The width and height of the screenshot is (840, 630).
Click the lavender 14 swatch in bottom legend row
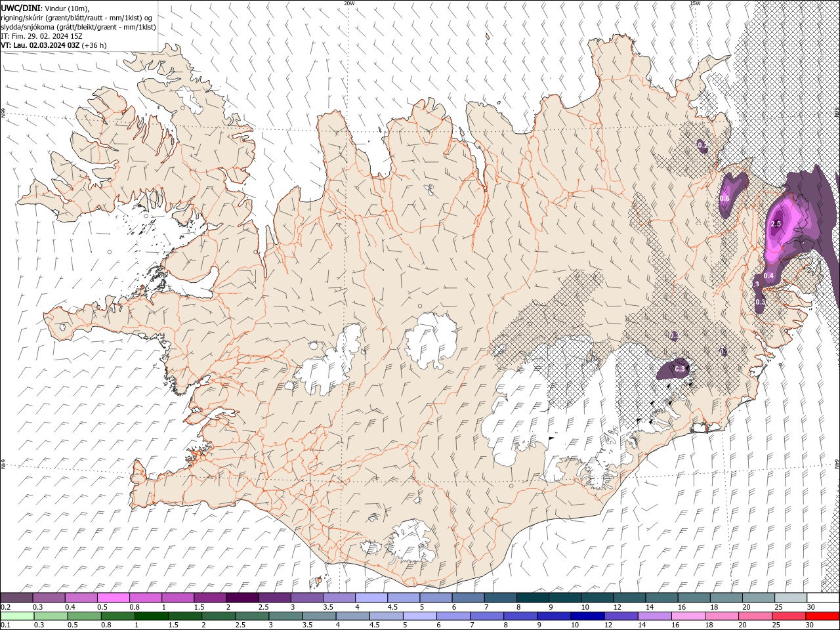(654, 616)
